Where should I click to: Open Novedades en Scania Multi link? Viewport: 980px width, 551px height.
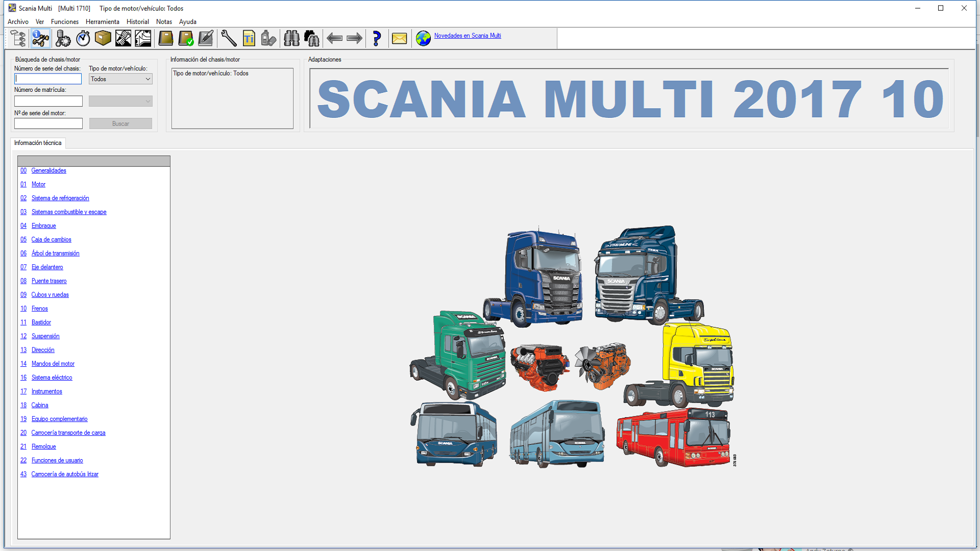[467, 36]
